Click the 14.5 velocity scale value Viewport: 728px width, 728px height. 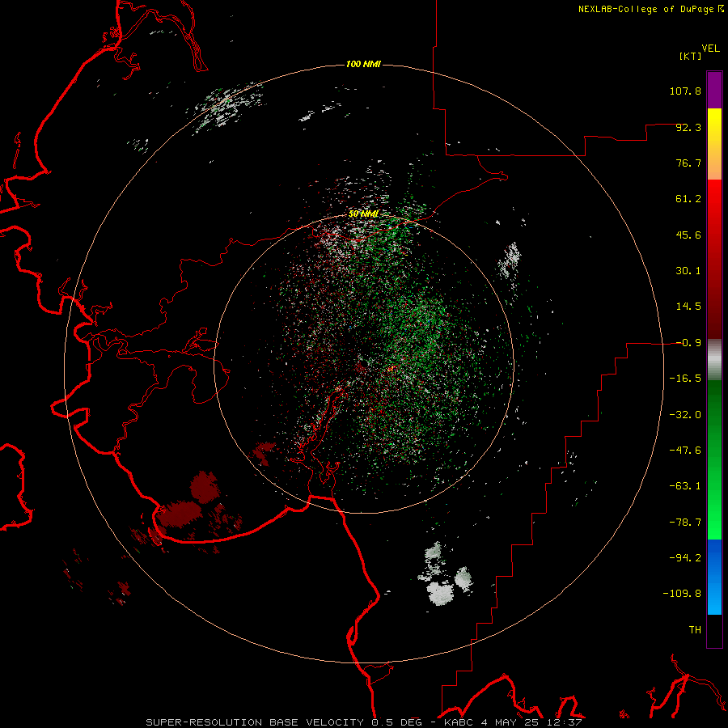click(x=688, y=307)
